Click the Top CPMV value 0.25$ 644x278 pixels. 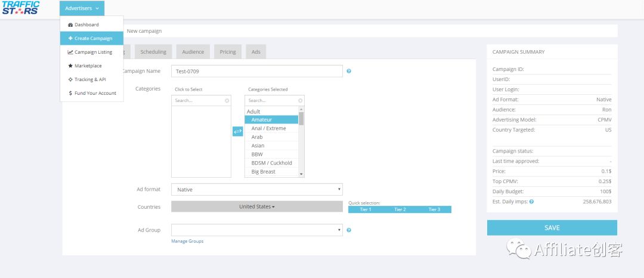coord(605,181)
